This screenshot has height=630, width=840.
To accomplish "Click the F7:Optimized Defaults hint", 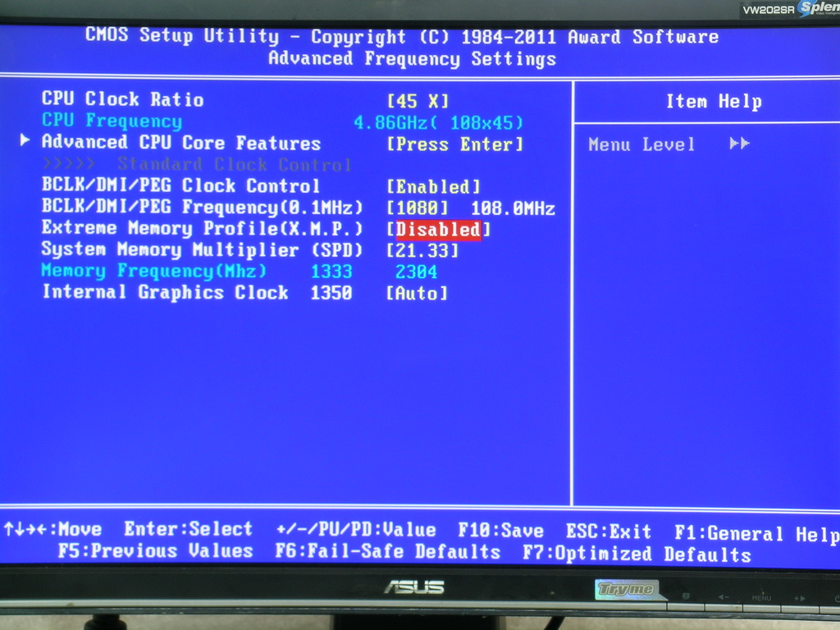I will [637, 554].
